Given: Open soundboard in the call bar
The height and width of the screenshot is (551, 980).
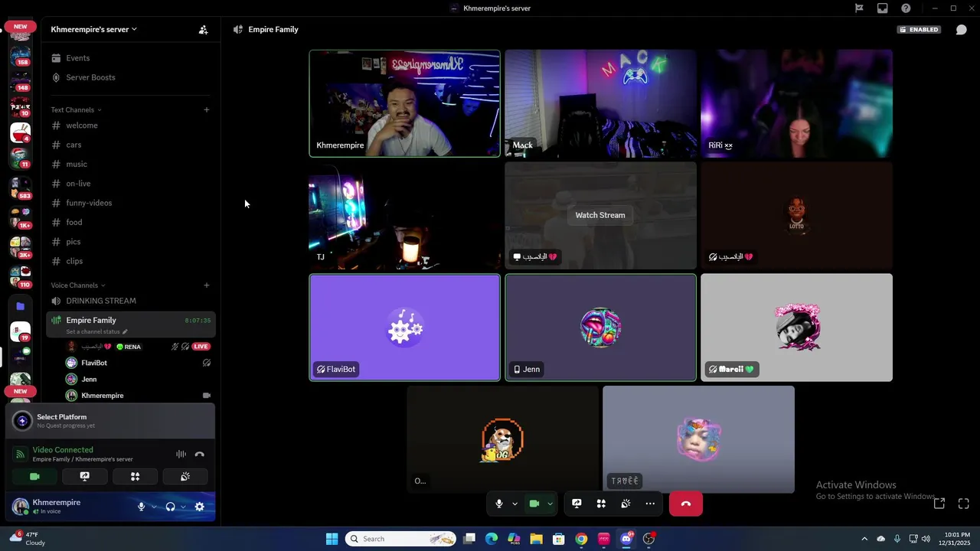Looking at the screenshot, I should 626,504.
